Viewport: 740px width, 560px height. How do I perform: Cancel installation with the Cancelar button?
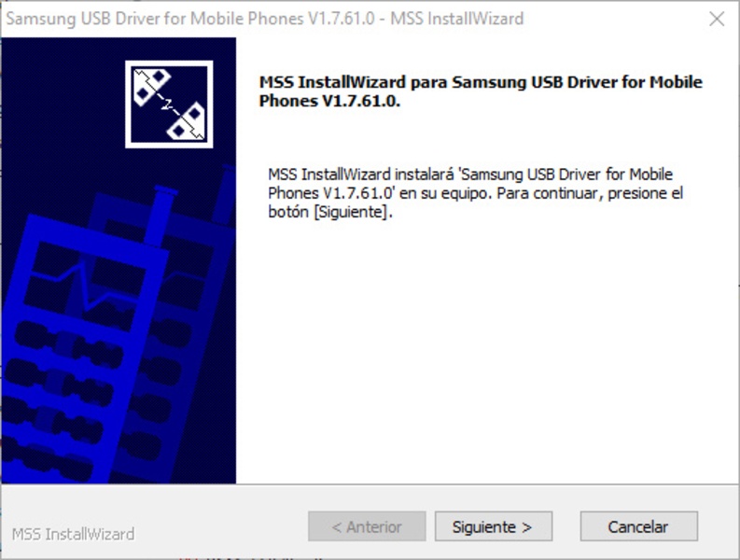[638, 526]
